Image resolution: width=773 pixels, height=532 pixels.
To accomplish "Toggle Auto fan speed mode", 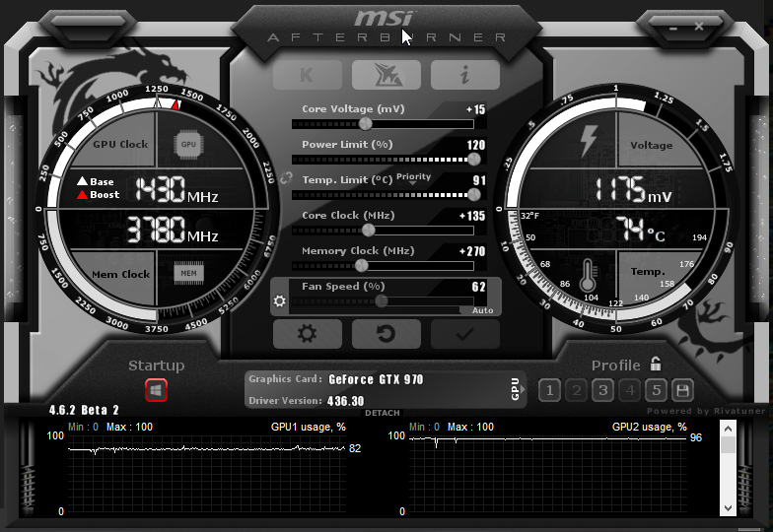I will (x=482, y=310).
